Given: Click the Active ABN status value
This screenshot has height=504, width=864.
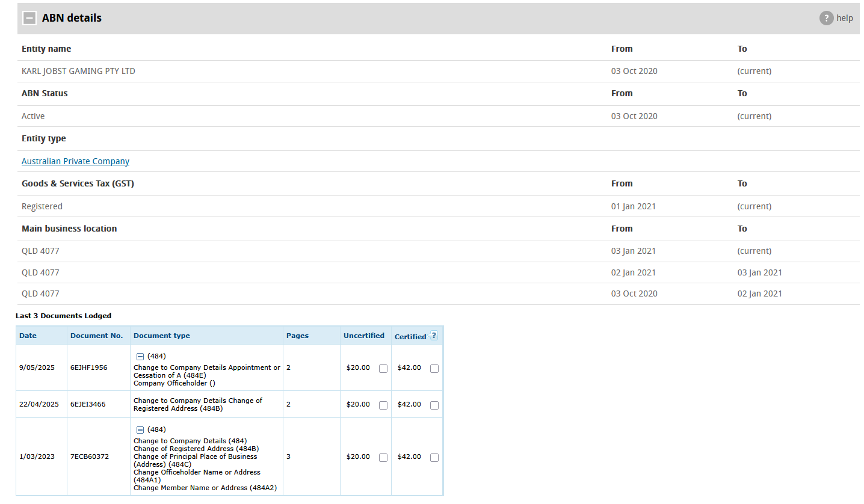Looking at the screenshot, I should [x=33, y=116].
